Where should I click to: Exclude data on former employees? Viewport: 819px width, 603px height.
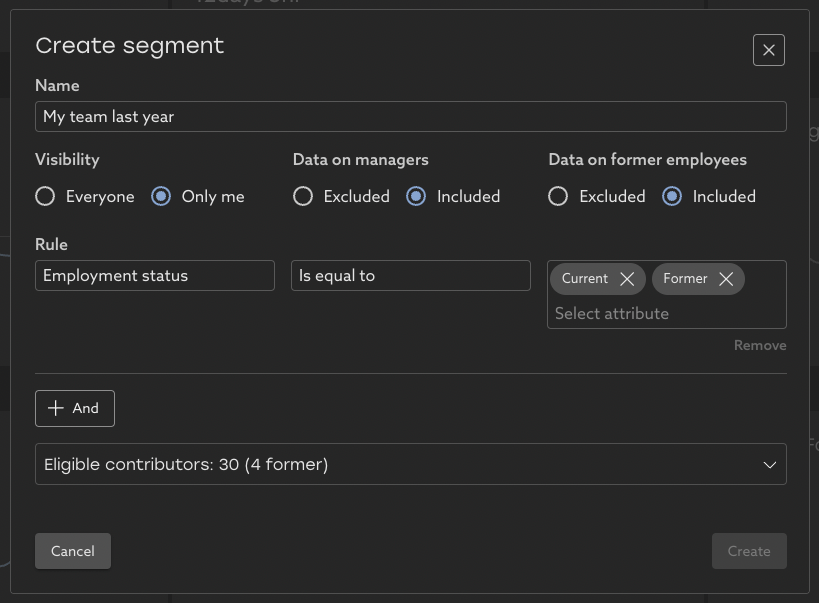[558, 197]
